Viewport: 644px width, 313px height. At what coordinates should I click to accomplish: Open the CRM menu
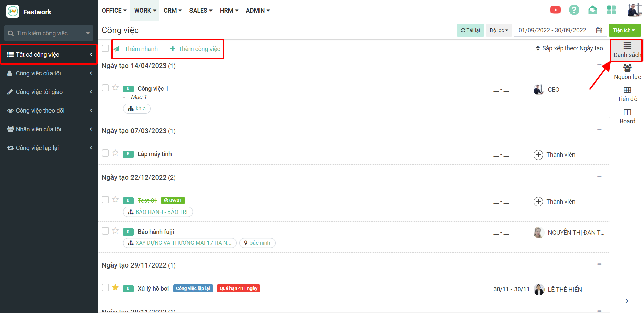tap(173, 11)
